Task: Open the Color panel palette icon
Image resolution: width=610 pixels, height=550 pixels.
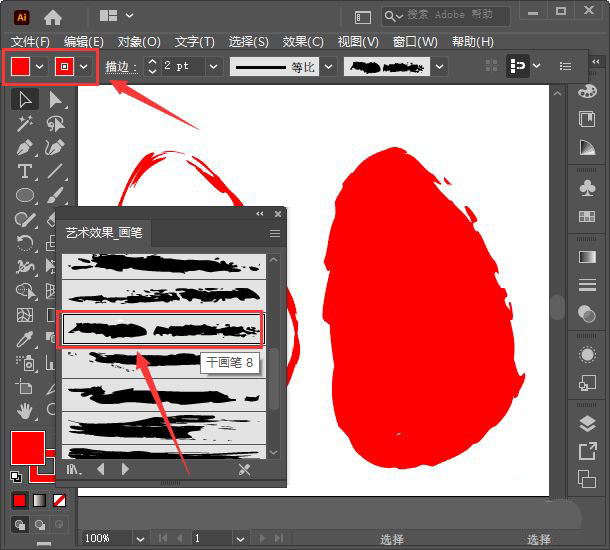Action: [x=587, y=92]
